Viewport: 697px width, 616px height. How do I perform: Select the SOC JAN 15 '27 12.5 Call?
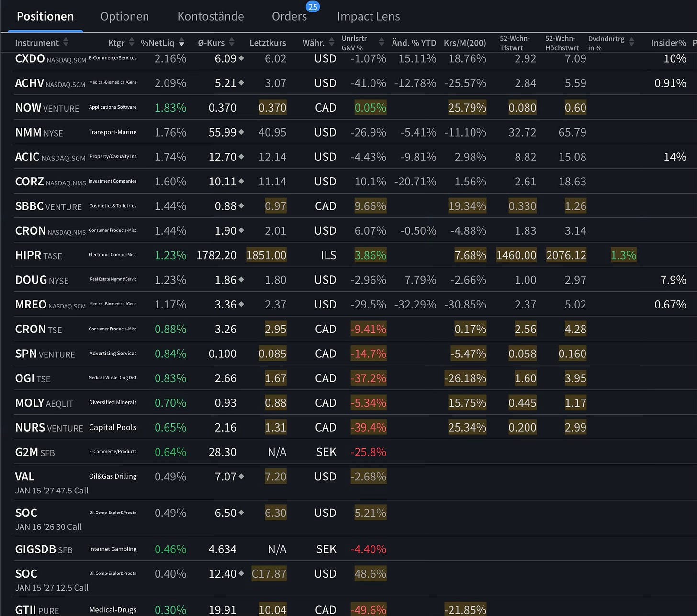coord(52,580)
